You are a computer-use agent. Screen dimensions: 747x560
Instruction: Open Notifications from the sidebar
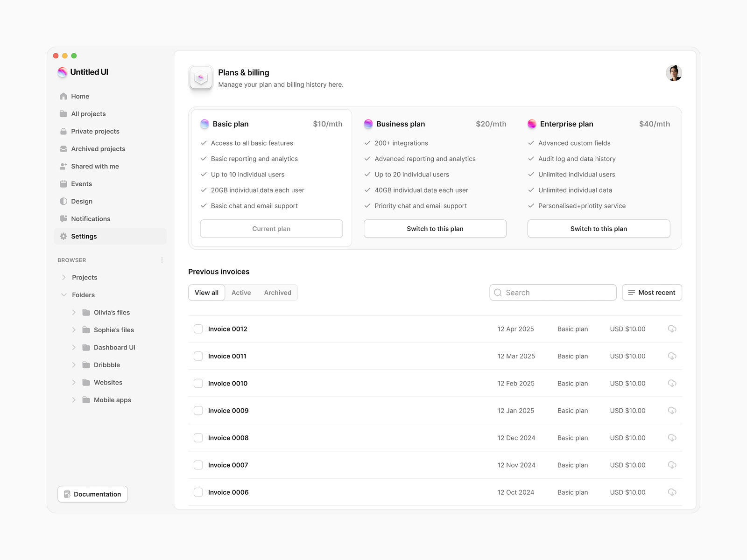(91, 218)
